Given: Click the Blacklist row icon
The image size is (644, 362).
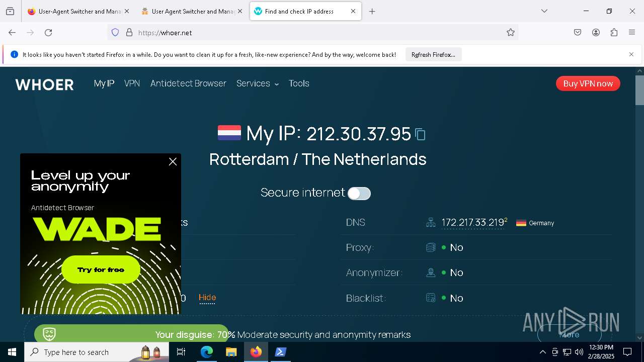Looking at the screenshot, I should [x=431, y=298].
